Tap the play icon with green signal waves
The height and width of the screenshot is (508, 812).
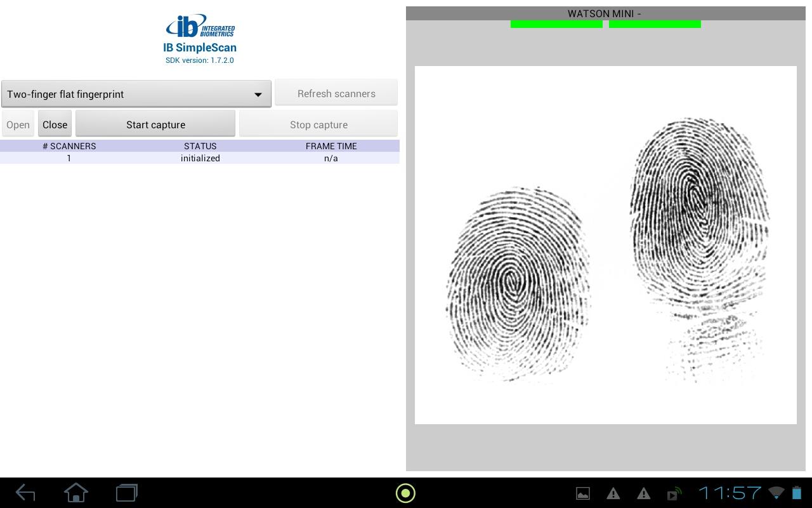pyautogui.click(x=674, y=493)
